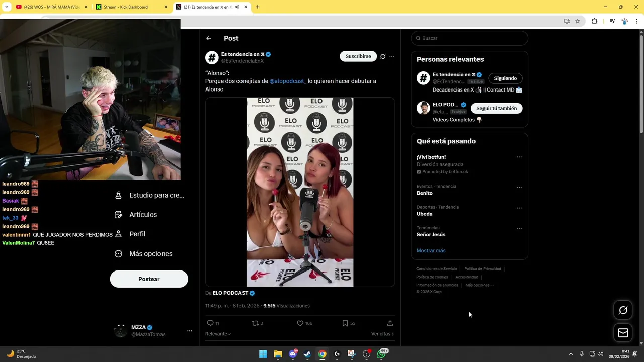Screen dimensions: 644x362
Task: Open Discord from the taskbar
Action: click(293, 354)
